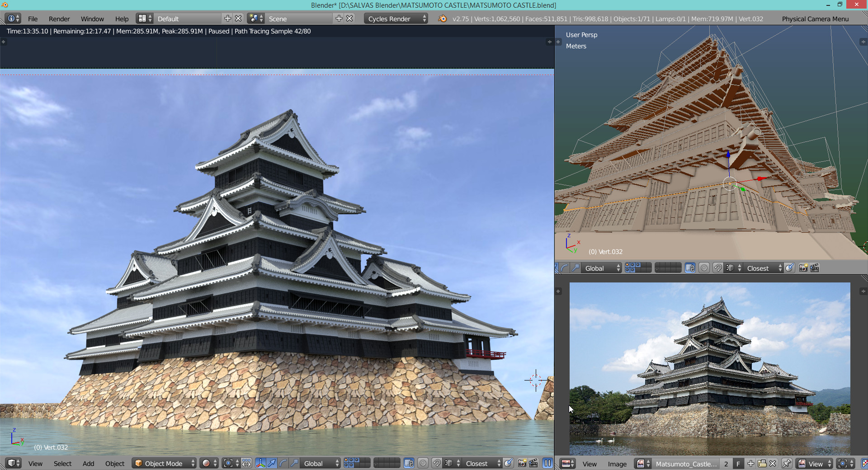Image resolution: width=868 pixels, height=470 pixels.
Task: Pause the rendered preview in main viewport
Action: click(547, 463)
